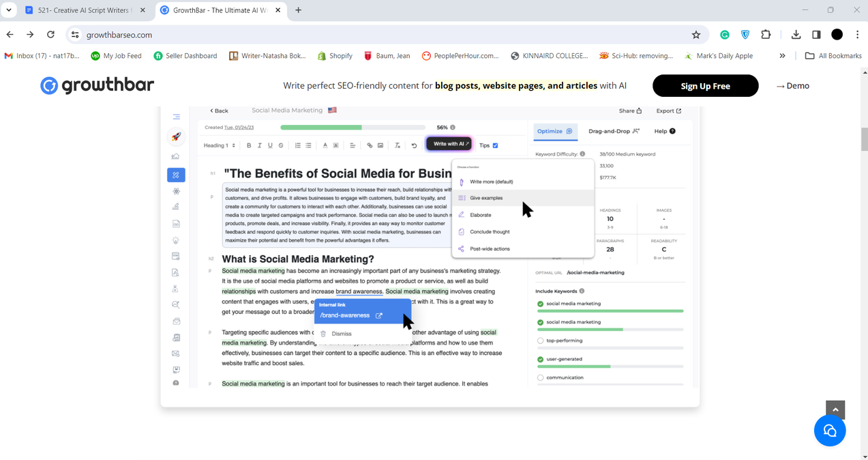Click the italic I formatting icon
The height and width of the screenshot is (460, 868).
pos(260,145)
